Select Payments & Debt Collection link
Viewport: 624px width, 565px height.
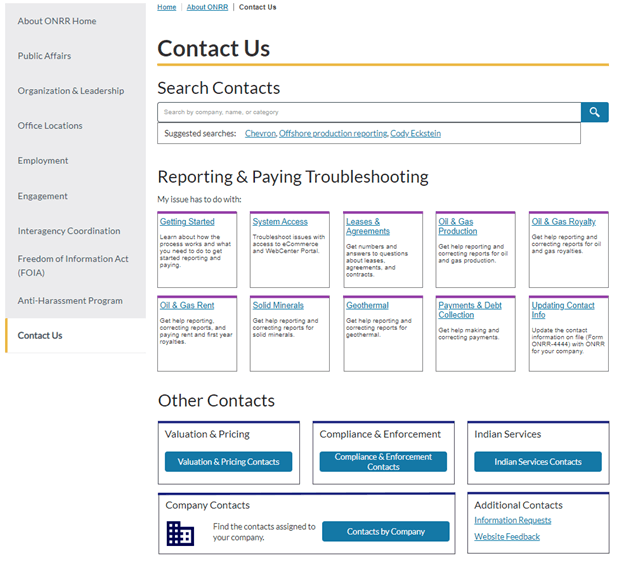tap(469, 310)
